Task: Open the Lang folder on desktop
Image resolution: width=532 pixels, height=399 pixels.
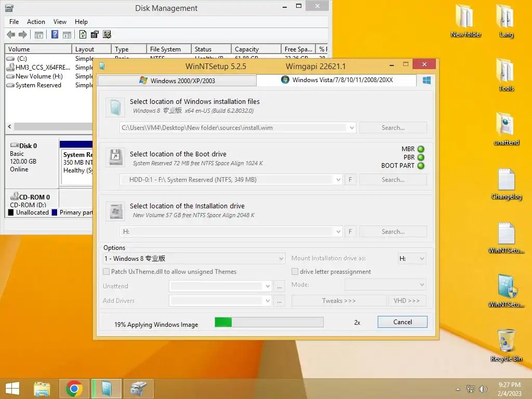Action: click(506, 20)
